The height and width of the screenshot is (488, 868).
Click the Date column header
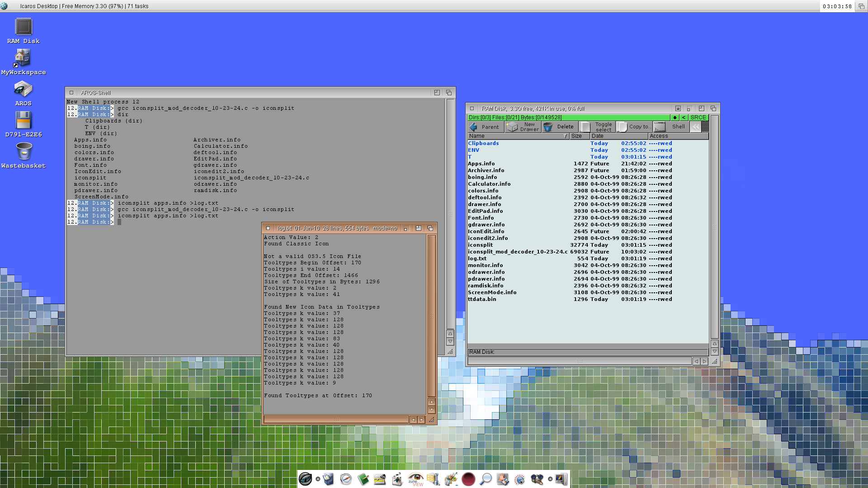point(618,136)
